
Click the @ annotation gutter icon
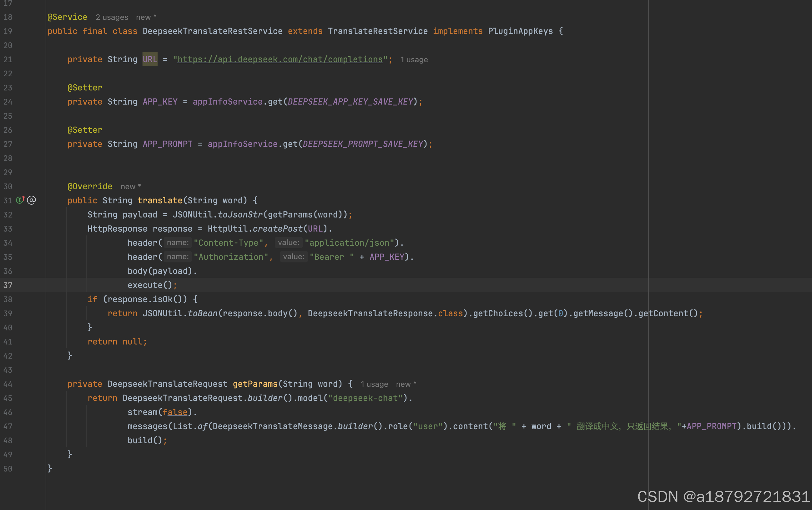tap(31, 200)
